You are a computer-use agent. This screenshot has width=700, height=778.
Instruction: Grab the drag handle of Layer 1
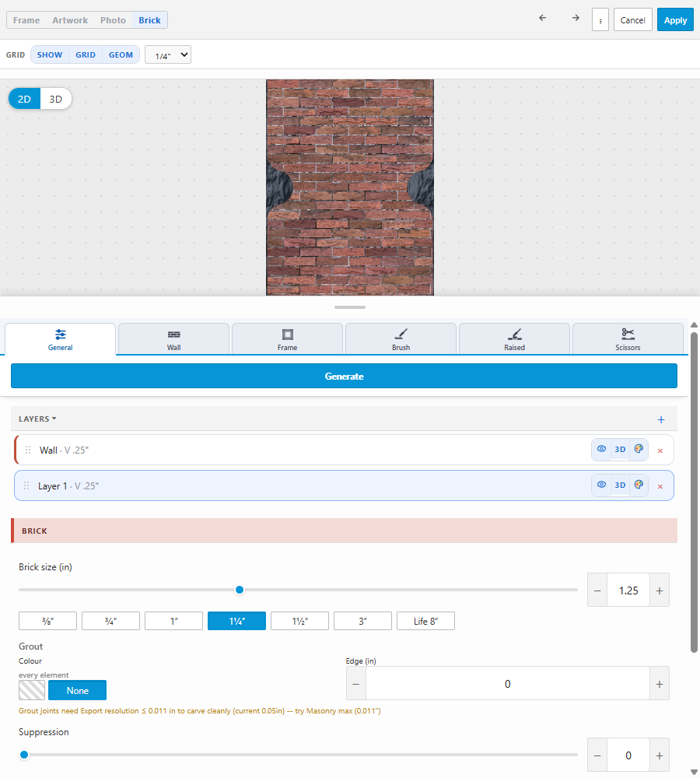[26, 485]
